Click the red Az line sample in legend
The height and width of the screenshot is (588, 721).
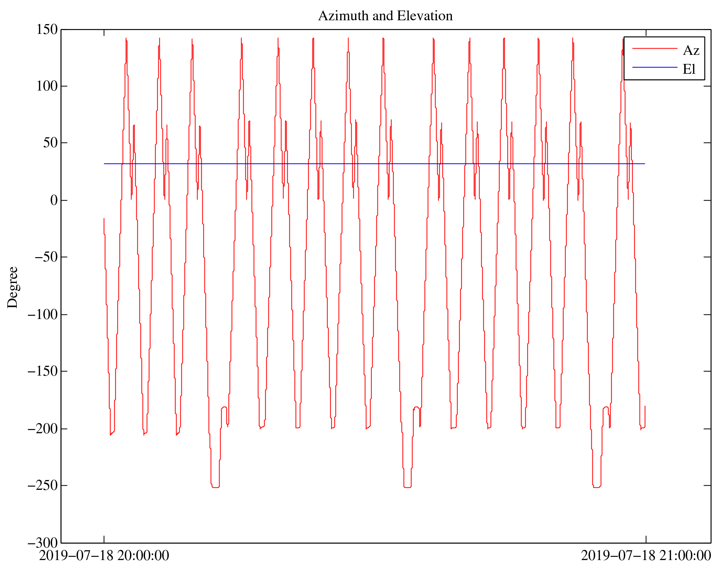coord(654,49)
